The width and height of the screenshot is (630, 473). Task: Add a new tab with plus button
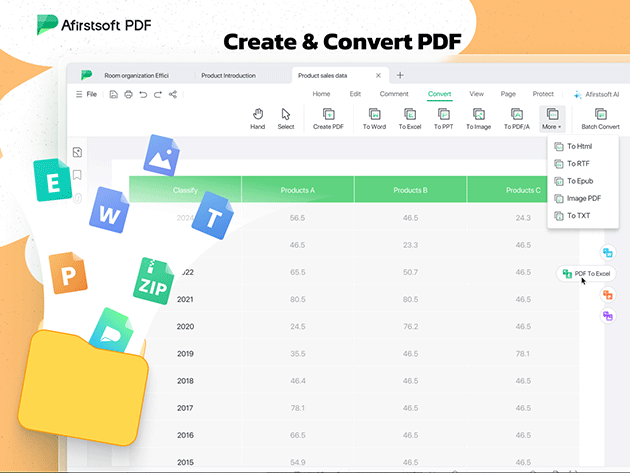point(400,75)
